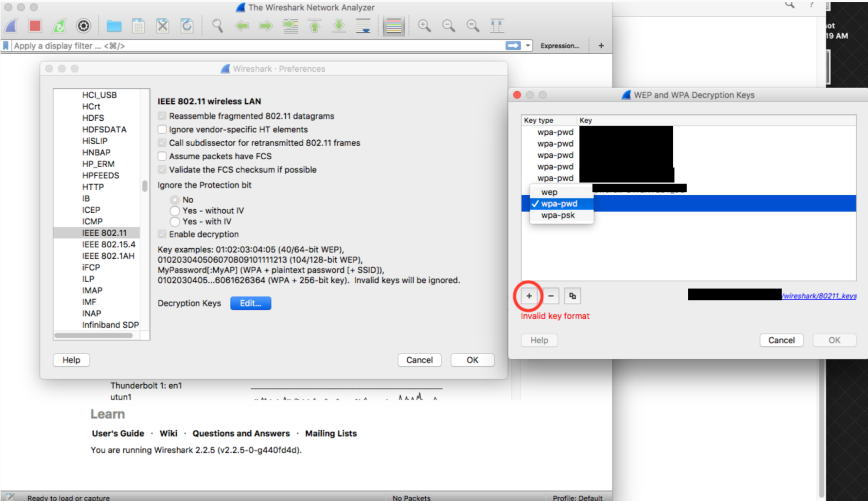868x501 pixels.
Task: Click Help button in Preferences dialog
Action: click(x=72, y=359)
